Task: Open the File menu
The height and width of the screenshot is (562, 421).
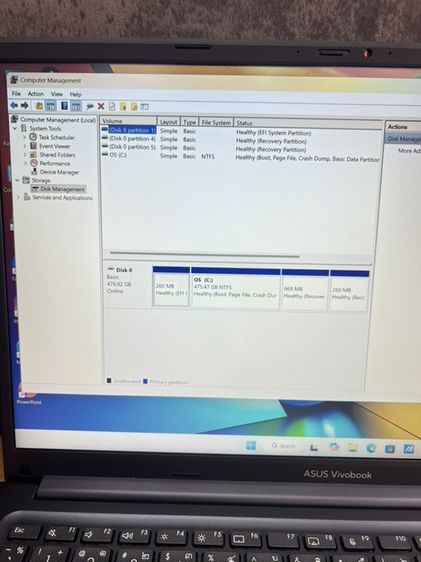Action: pos(16,94)
